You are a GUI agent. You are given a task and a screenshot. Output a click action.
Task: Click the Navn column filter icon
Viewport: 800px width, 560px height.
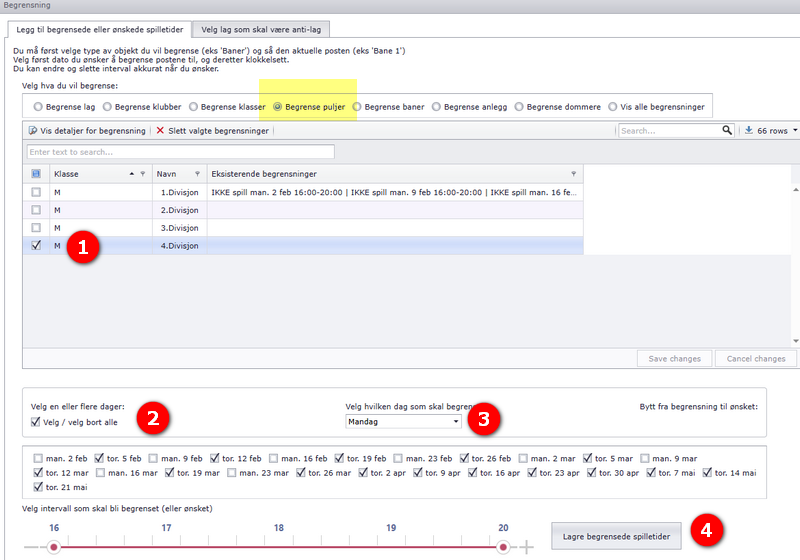(x=197, y=174)
